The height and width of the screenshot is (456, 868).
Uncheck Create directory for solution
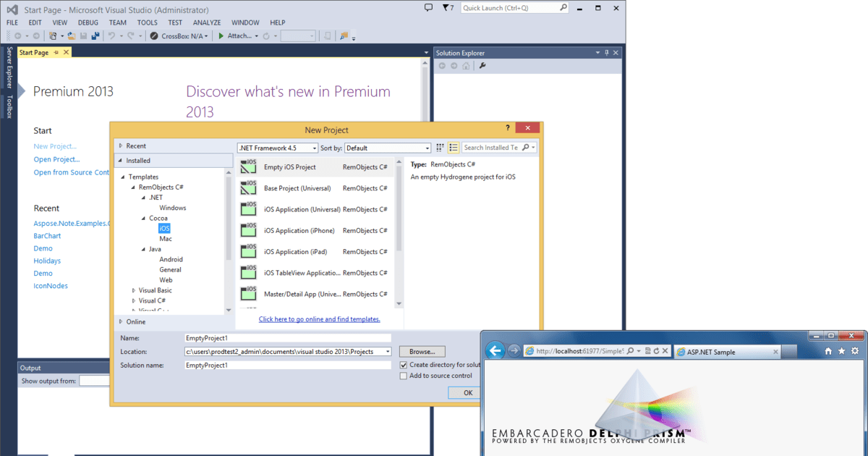click(404, 365)
